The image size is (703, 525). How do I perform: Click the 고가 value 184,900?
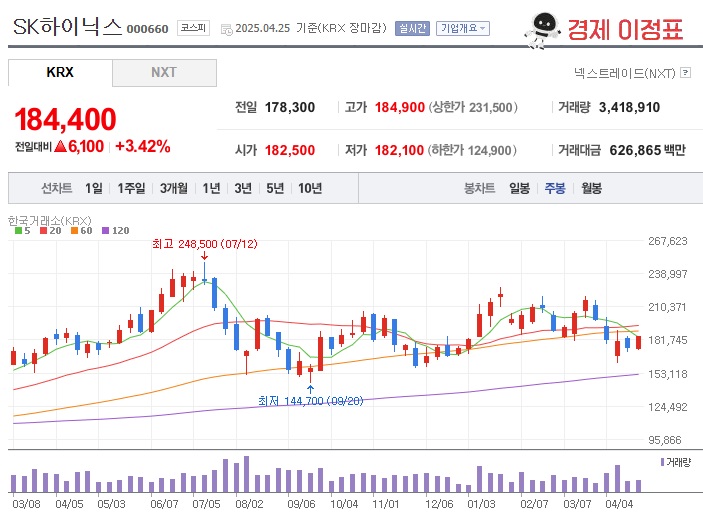click(x=399, y=108)
